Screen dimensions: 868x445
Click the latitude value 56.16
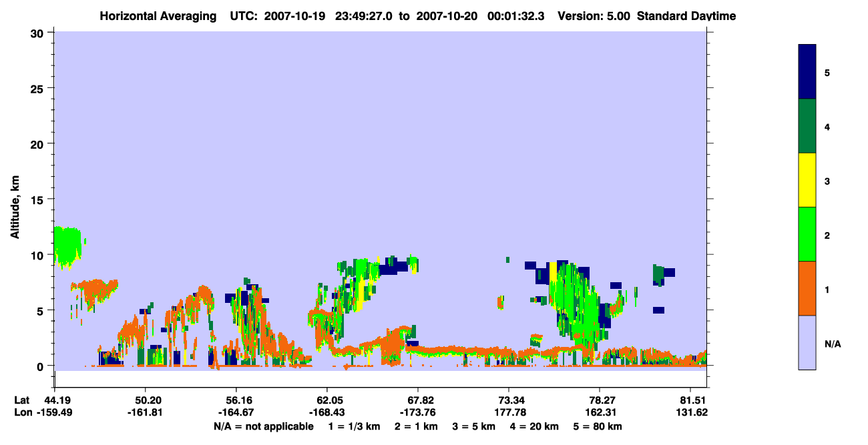point(236,400)
